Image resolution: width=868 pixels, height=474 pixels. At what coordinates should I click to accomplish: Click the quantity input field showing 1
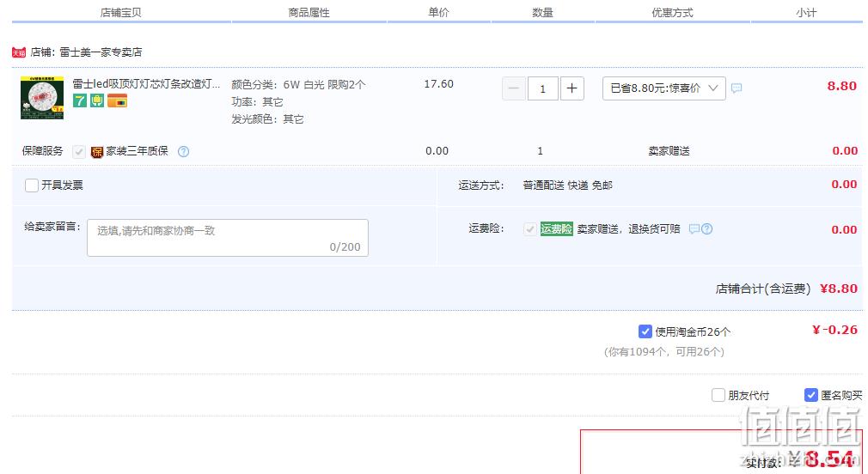(542, 88)
